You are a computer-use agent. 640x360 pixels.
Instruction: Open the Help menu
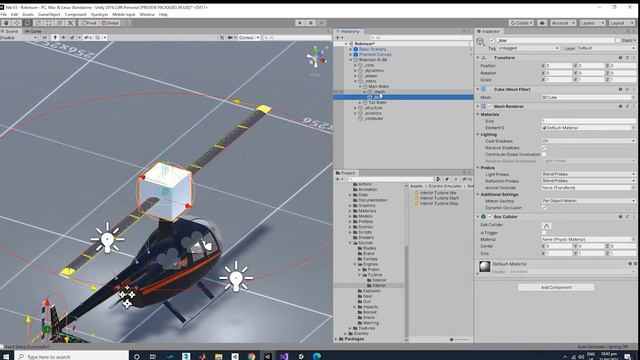pyautogui.click(x=163, y=14)
